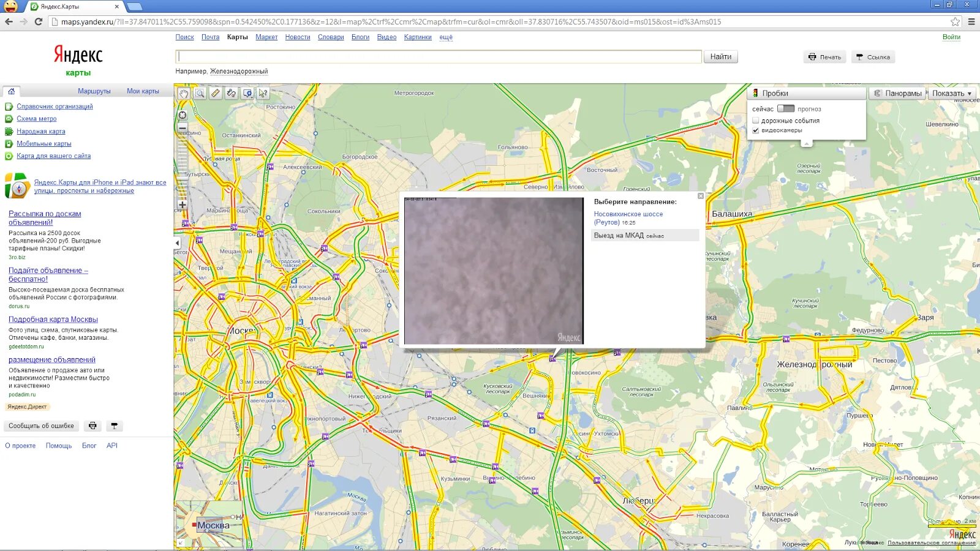Uncheck the видеокамеры checkbox

(755, 130)
